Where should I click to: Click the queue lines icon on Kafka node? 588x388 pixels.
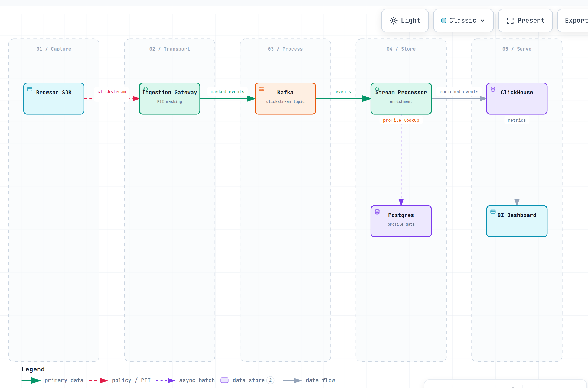pyautogui.click(x=262, y=89)
